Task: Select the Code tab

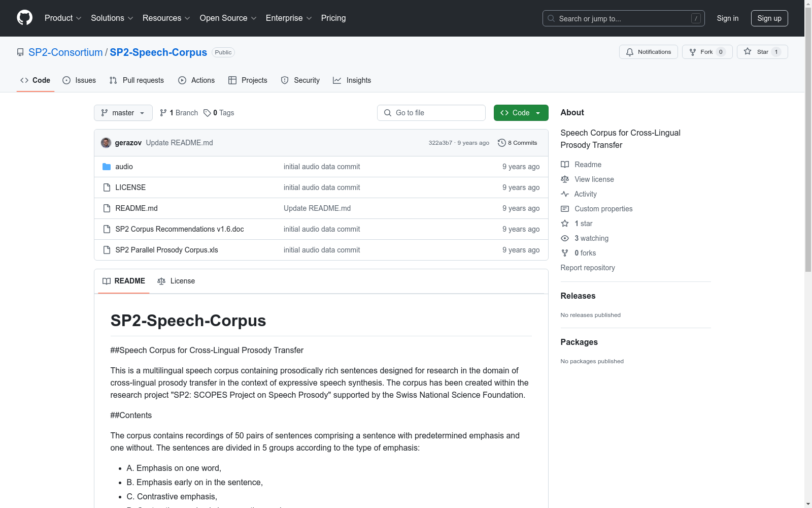Action: point(36,80)
